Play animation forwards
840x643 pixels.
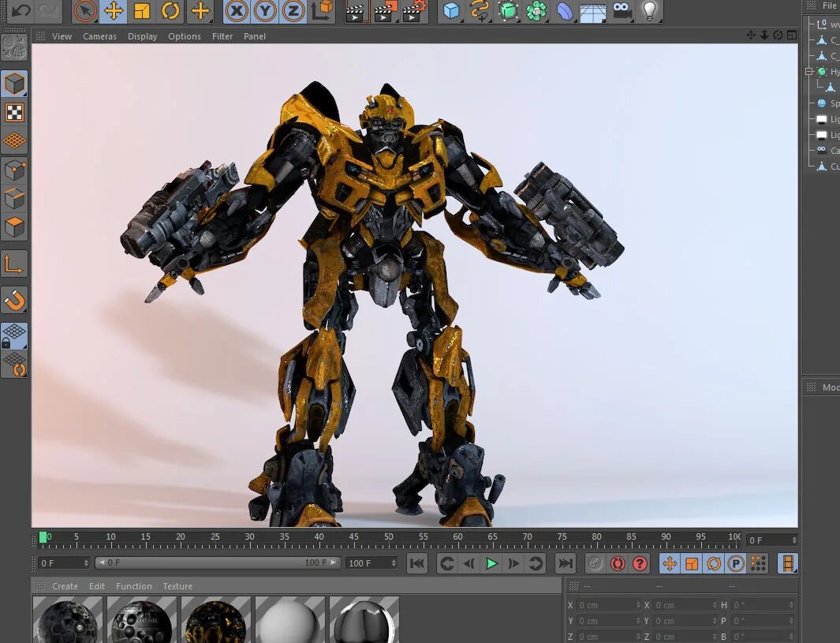click(491, 563)
